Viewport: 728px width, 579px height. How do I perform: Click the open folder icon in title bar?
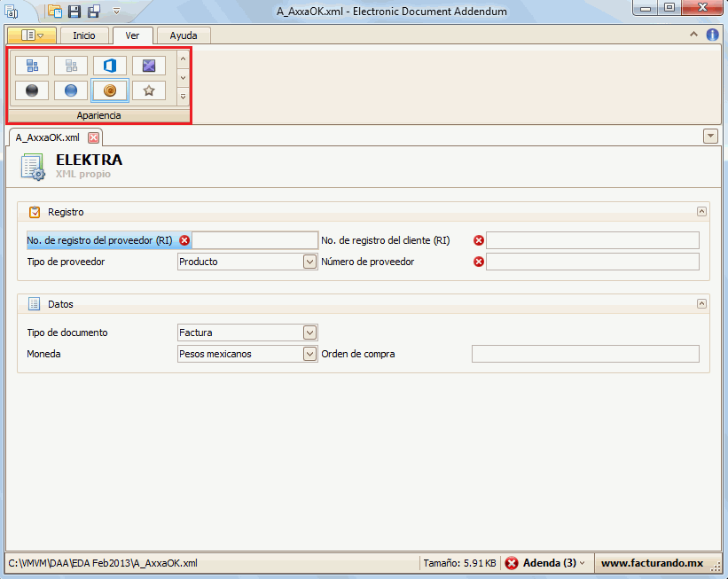(x=55, y=11)
